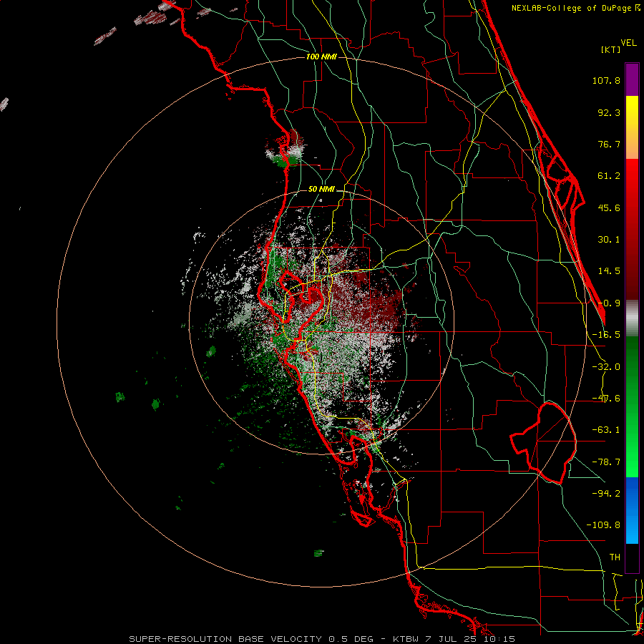Screen dimensions: 644x644
Task: Click the -78.7 legend value
Action: click(x=606, y=462)
